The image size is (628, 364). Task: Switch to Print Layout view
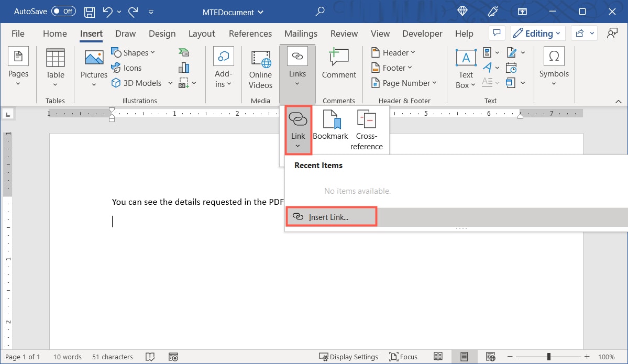pos(464,357)
